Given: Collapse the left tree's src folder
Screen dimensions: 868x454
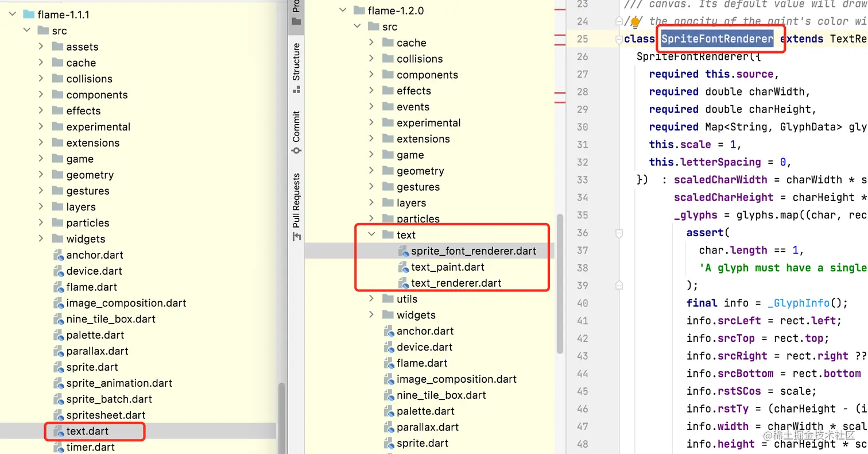Looking at the screenshot, I should (x=27, y=30).
